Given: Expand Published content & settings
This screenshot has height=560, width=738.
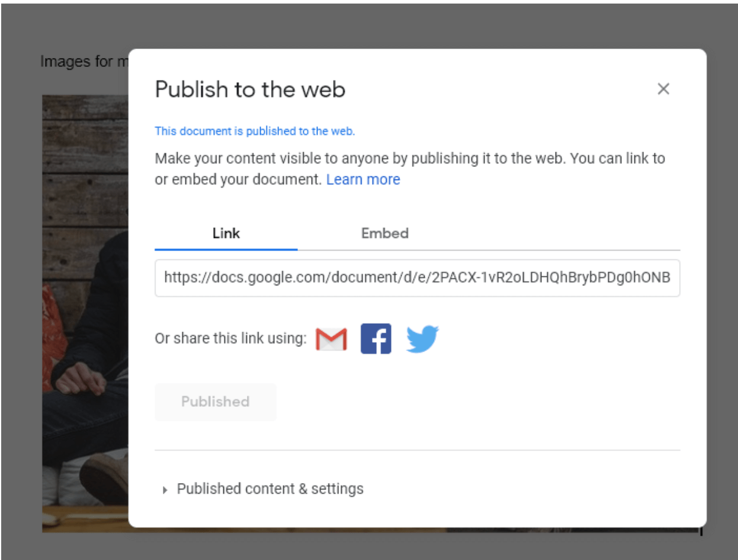Looking at the screenshot, I should click(x=270, y=488).
